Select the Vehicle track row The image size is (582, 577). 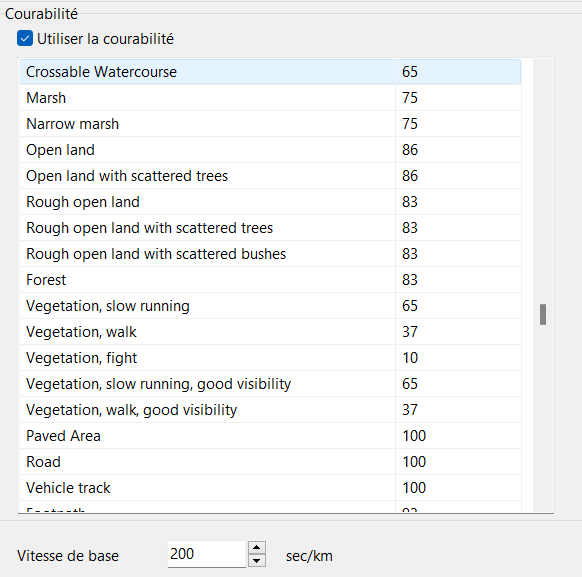pyautogui.click(x=270, y=488)
